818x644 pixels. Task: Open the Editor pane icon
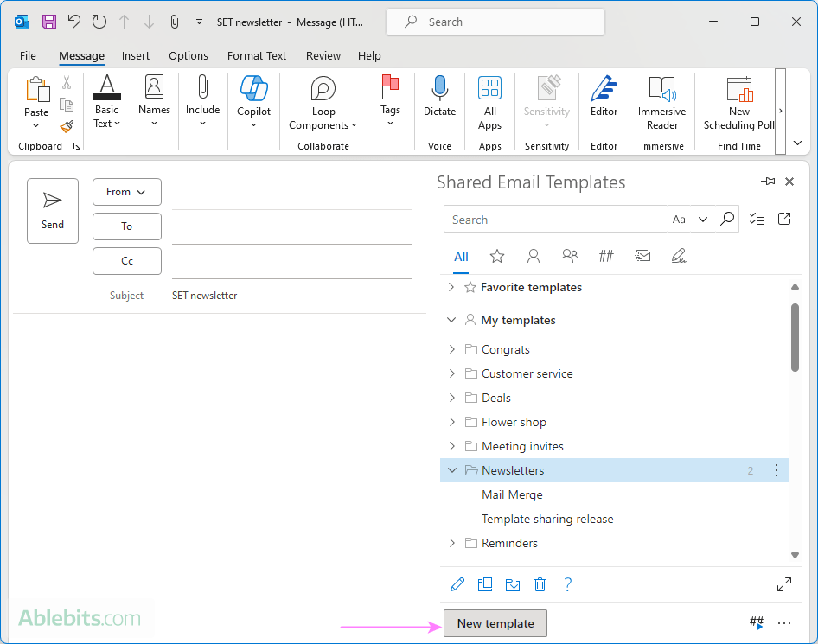point(603,95)
